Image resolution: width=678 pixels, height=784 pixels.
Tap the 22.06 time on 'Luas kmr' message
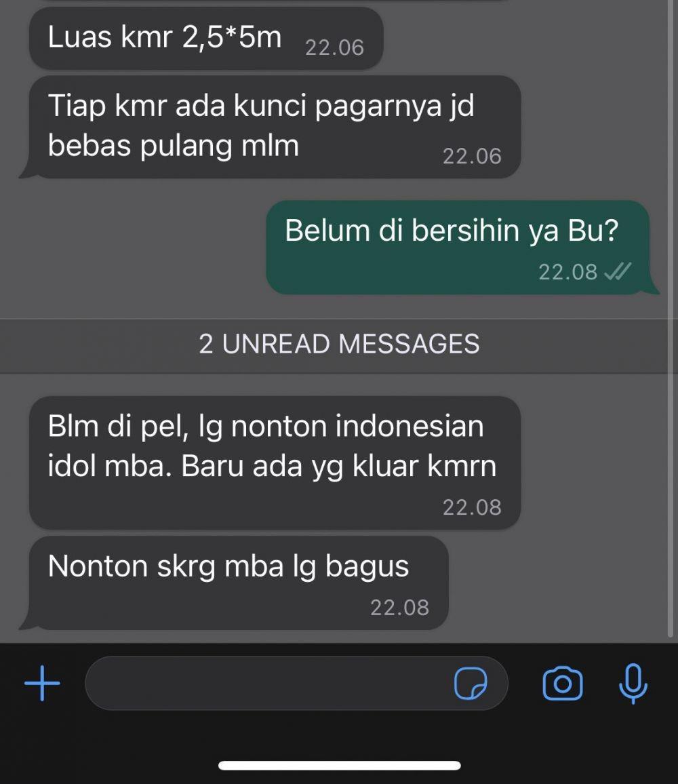tap(334, 47)
